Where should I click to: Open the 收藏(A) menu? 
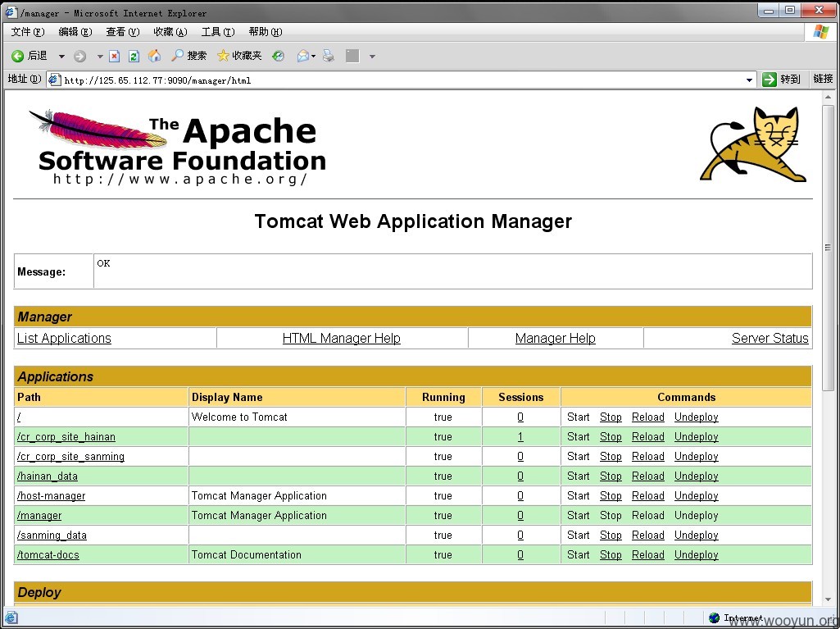170,32
